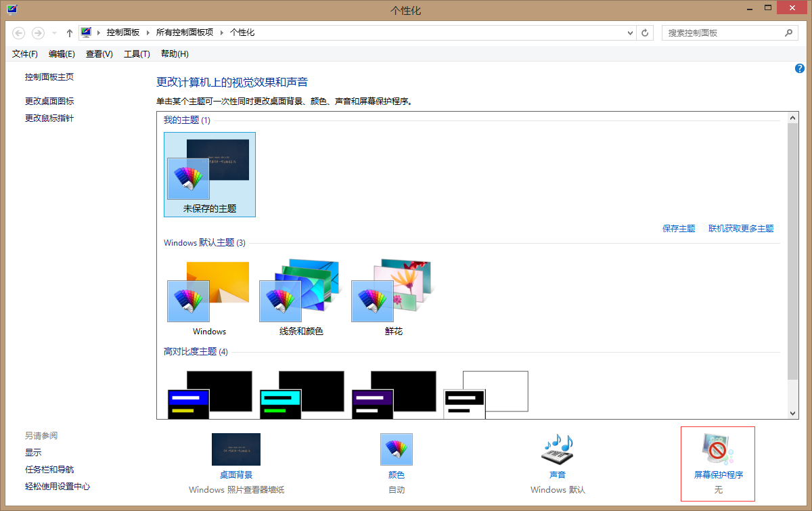Click the Back navigation arrow

point(19,32)
